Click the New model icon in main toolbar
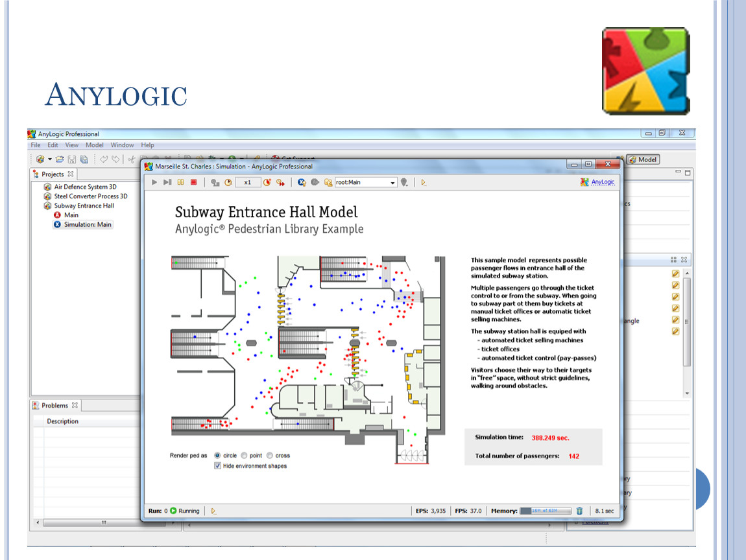 click(x=40, y=159)
